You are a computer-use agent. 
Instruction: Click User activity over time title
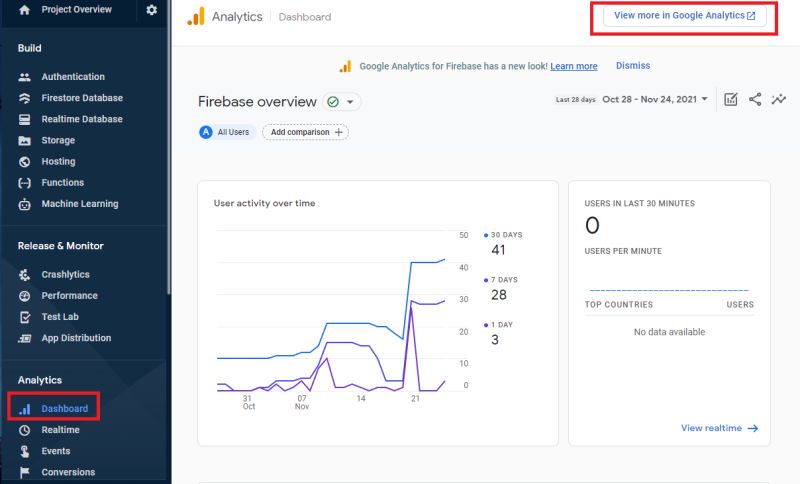click(264, 203)
